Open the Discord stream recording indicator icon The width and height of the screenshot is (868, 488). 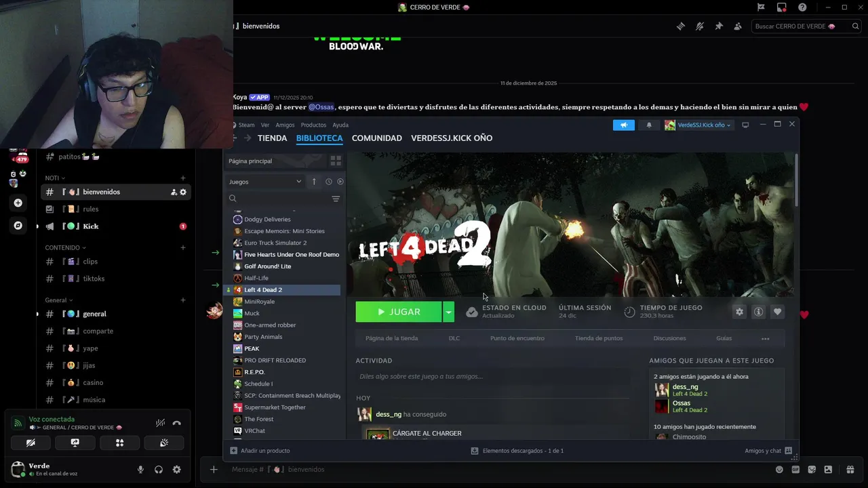782,7
